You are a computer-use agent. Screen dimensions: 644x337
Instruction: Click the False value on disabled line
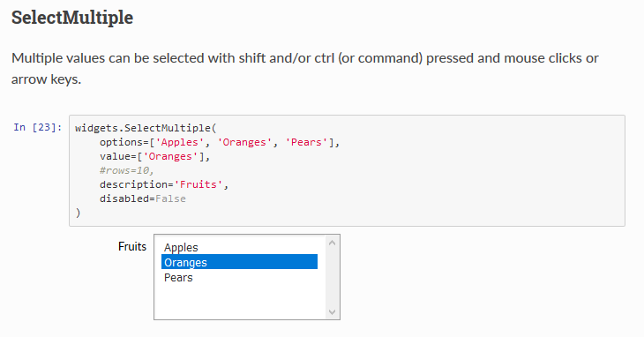coord(170,198)
